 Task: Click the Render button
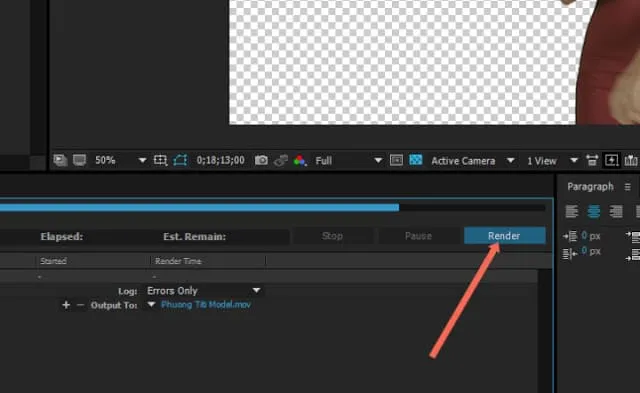tap(504, 236)
